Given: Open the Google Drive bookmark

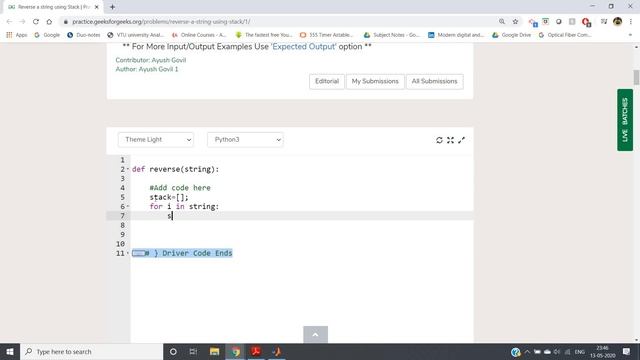Looking at the screenshot, I should click(x=511, y=35).
